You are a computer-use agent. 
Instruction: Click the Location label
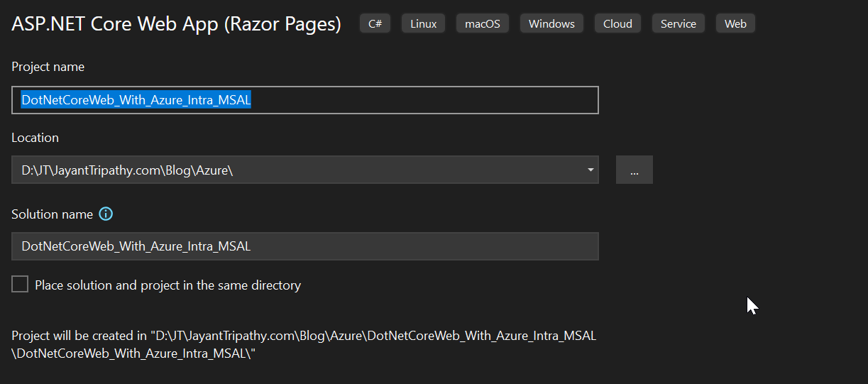click(35, 138)
